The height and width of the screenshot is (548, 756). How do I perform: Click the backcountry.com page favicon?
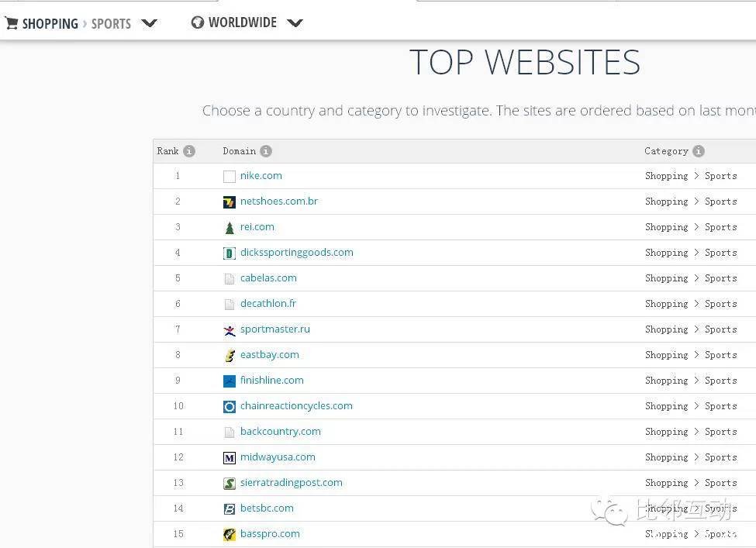pos(230,432)
